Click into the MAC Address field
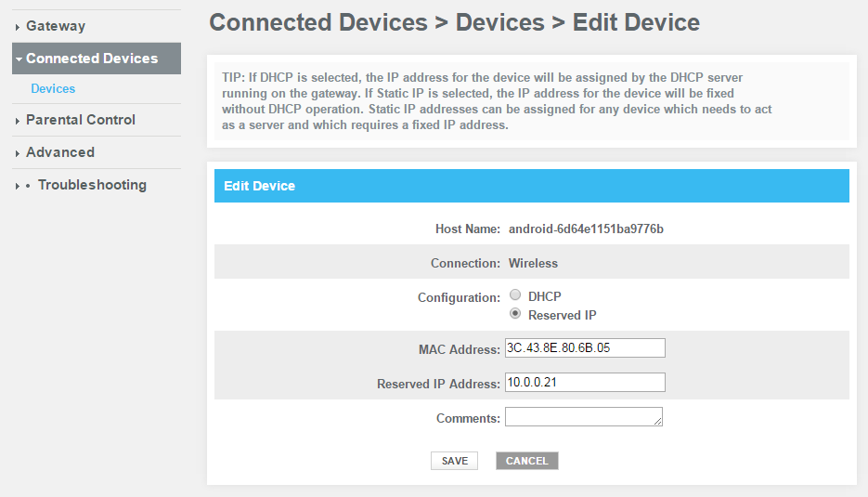The image size is (868, 497). (585, 348)
